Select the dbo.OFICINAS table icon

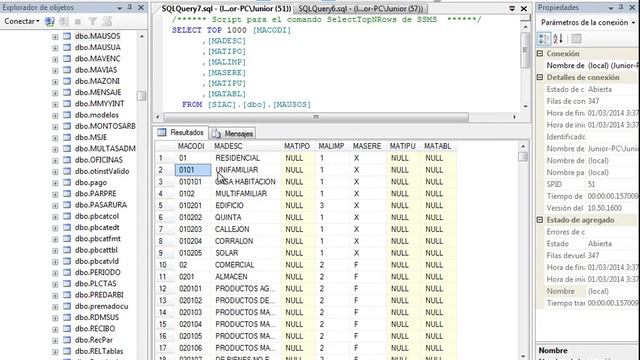tap(67, 160)
